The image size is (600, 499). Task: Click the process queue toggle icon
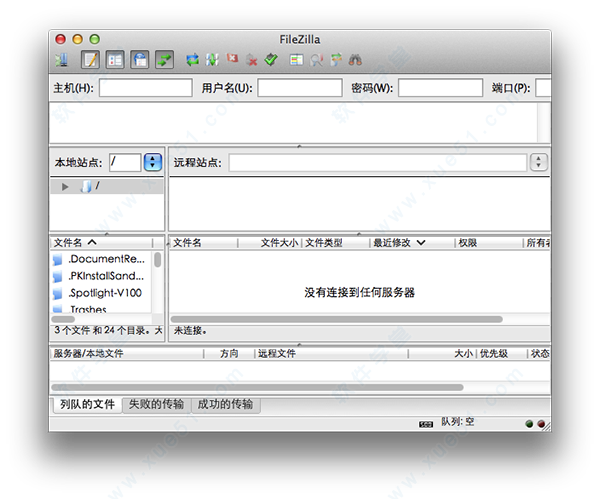tap(212, 60)
